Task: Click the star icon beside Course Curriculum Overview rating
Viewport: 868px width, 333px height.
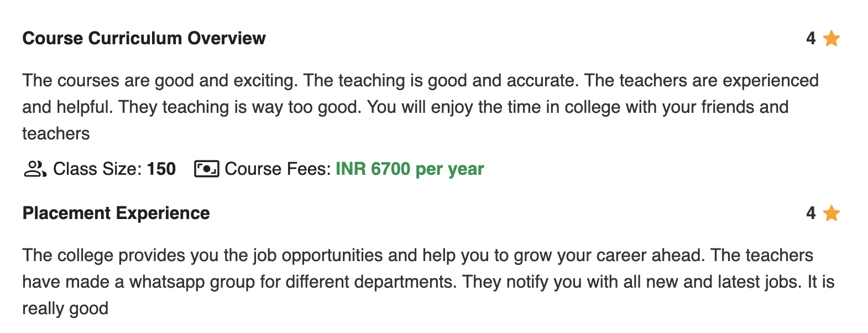Action: [x=831, y=39]
